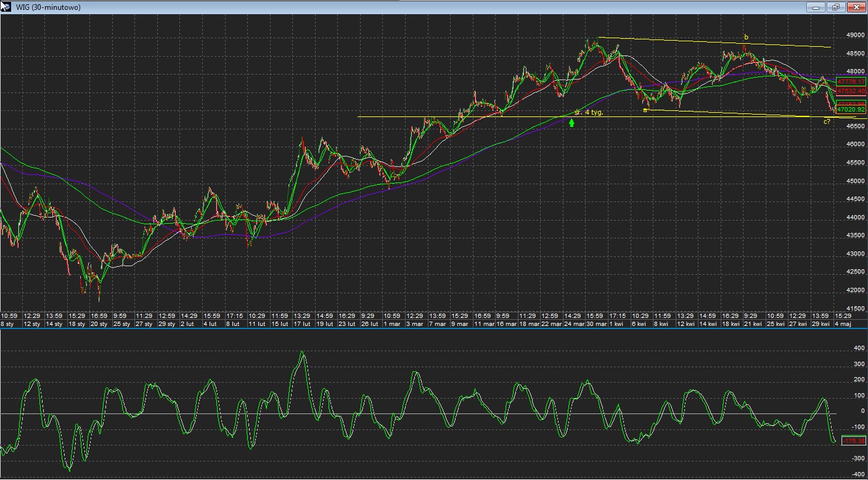This screenshot has width=868, height=480.
Task: Select the yellow "b" wave label
Action: [746, 37]
